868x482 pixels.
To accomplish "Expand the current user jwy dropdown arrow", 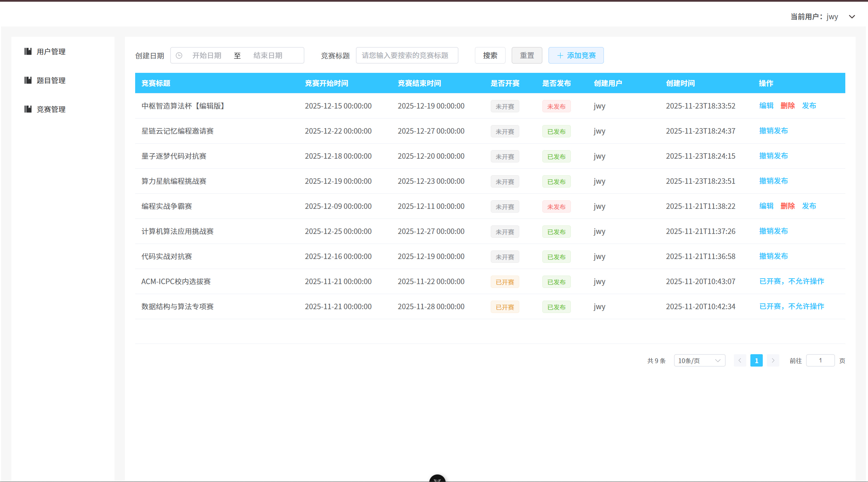I will tap(852, 17).
